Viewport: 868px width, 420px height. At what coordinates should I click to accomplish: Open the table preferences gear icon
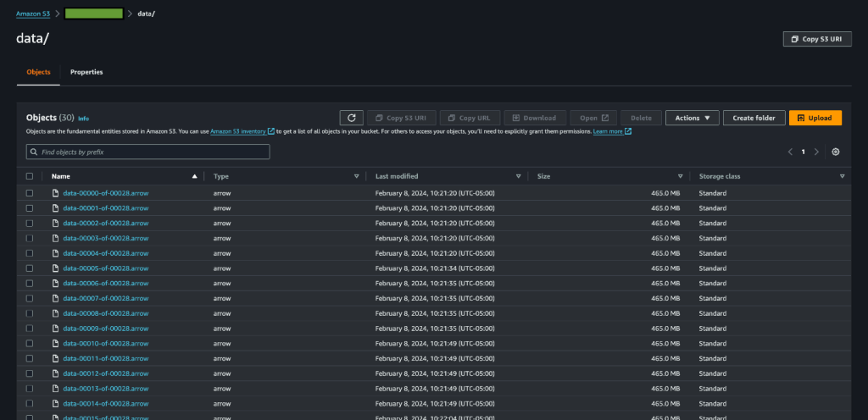click(x=836, y=152)
